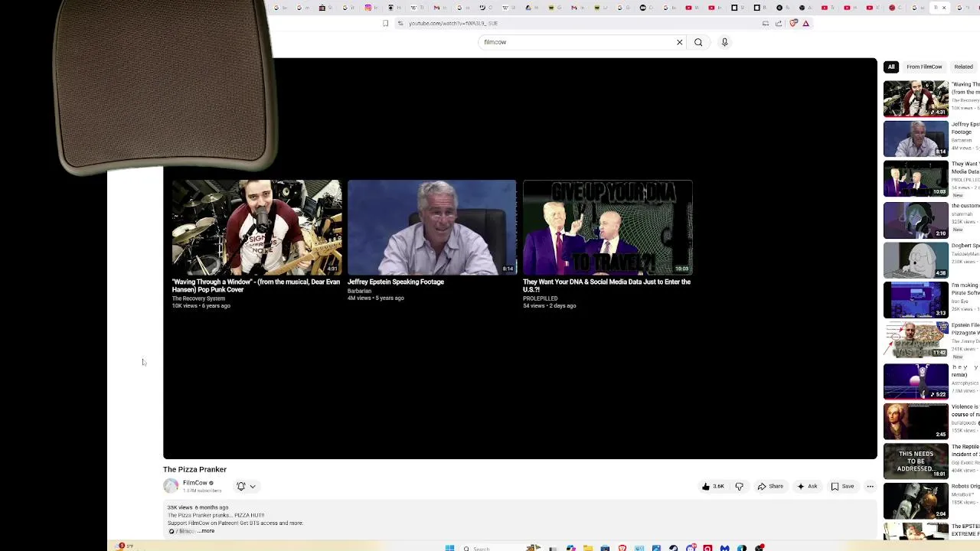Click endscreen title Jeffrey Epstein Speaking Footage
This screenshot has width=980, height=551.
point(396,282)
